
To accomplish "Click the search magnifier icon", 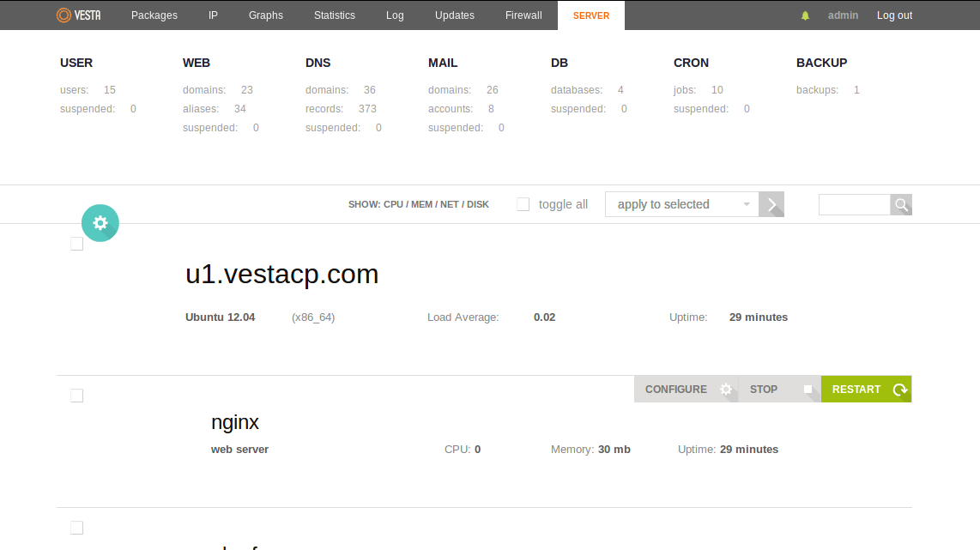I will coord(901,204).
